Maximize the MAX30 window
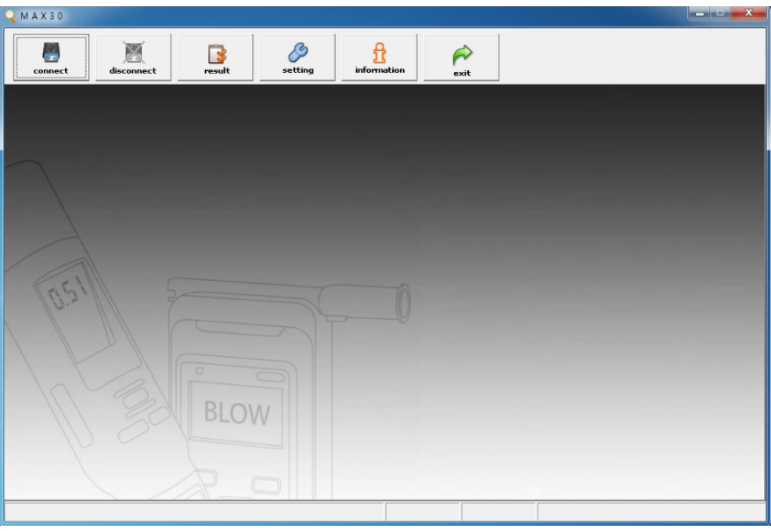 (x=722, y=13)
